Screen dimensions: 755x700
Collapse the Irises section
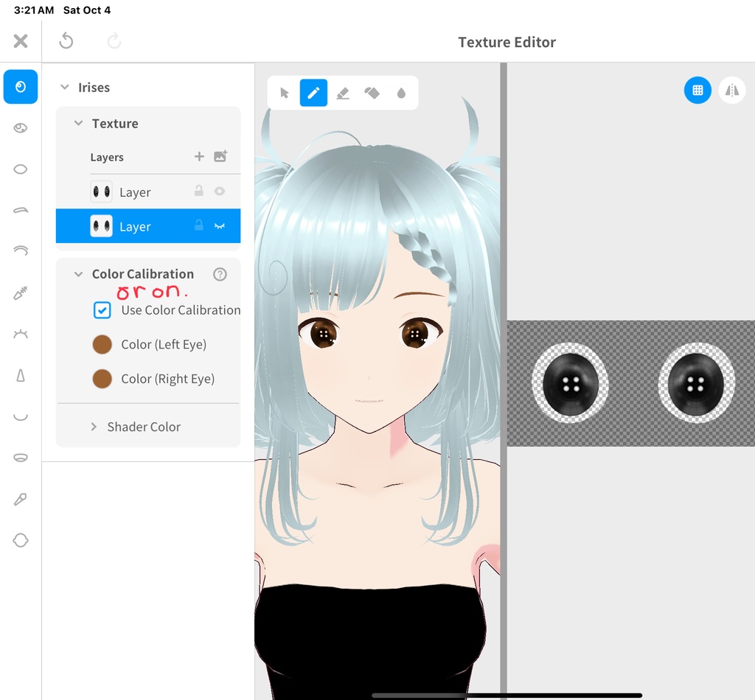click(x=66, y=87)
